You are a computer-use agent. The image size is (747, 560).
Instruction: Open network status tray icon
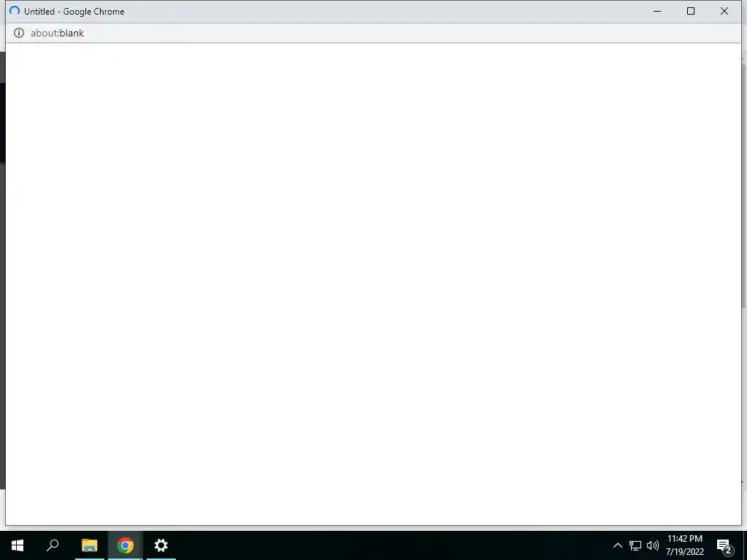point(635,545)
